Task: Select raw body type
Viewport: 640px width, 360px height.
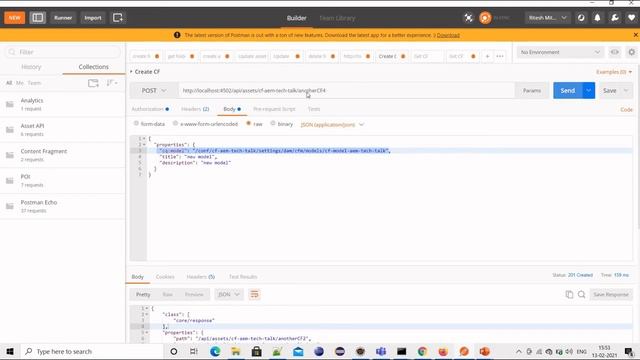Action: pyautogui.click(x=248, y=123)
